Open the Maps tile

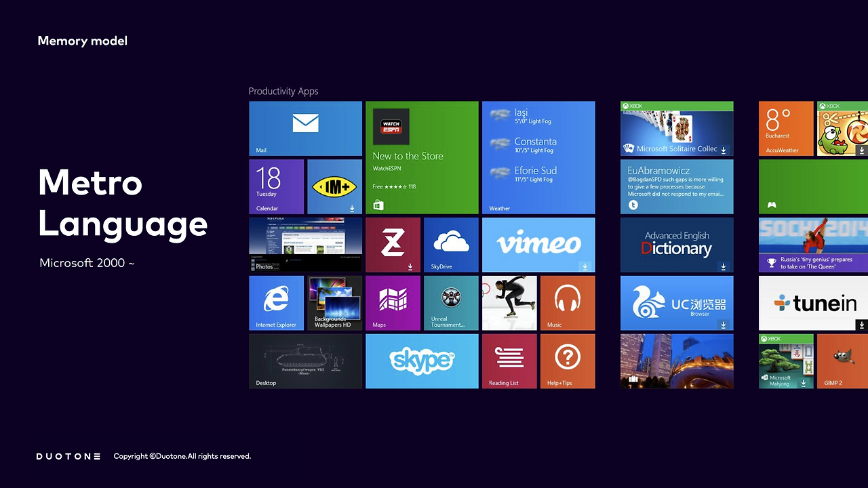click(x=393, y=303)
